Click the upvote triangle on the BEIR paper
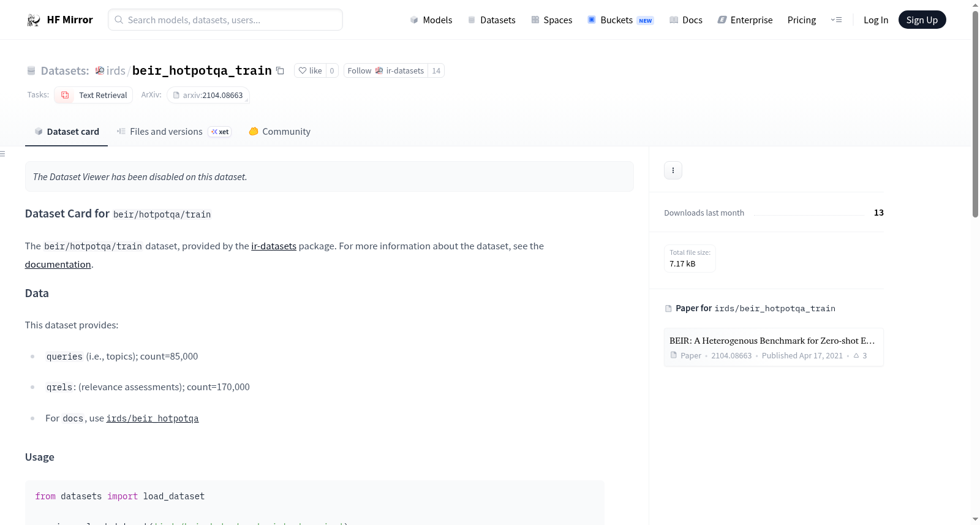The height and width of the screenshot is (525, 980). 856,355
